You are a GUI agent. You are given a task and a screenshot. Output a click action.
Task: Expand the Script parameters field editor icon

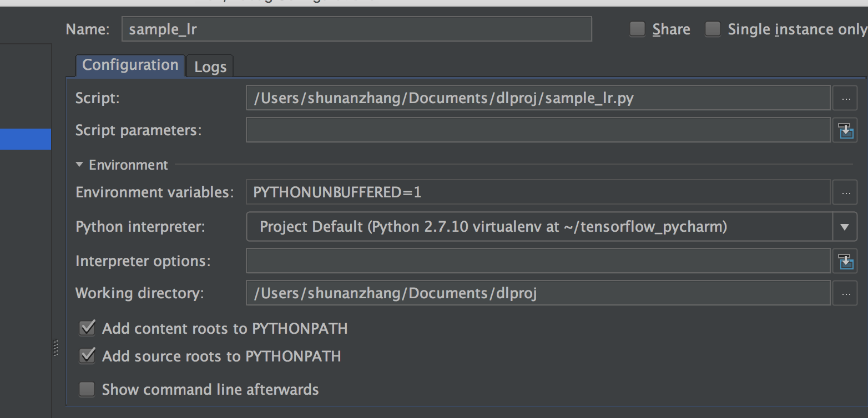point(846,131)
